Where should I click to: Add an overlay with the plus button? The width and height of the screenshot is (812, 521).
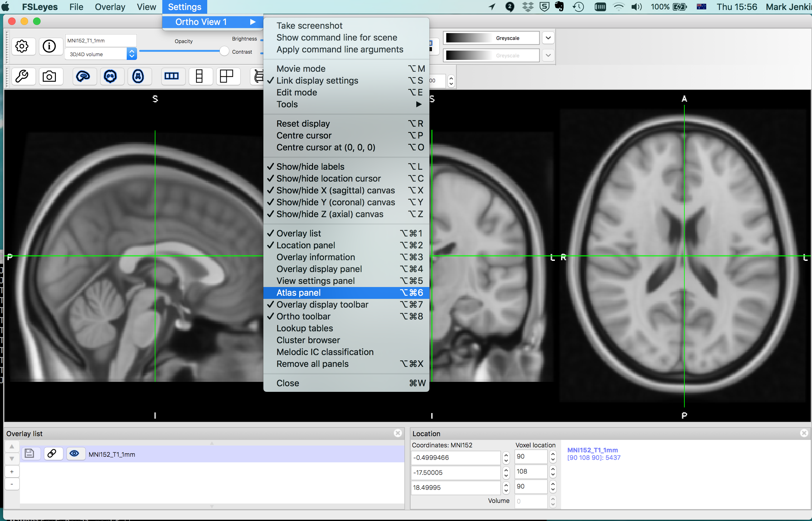[12, 472]
